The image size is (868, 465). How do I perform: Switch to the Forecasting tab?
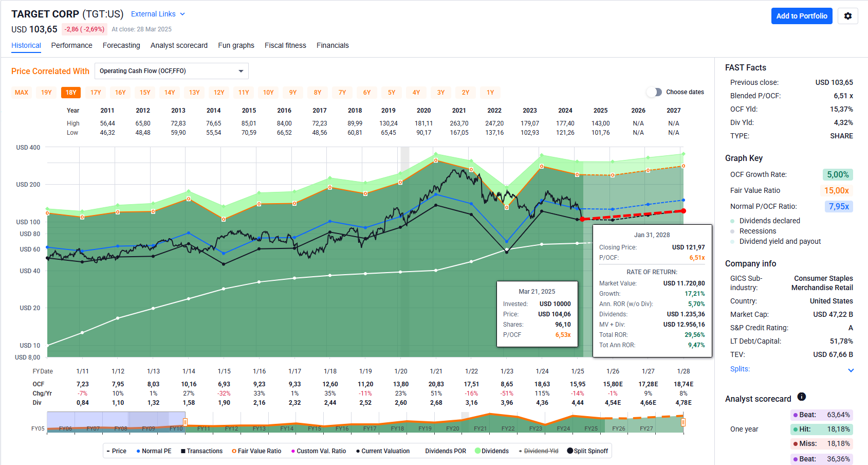121,45
